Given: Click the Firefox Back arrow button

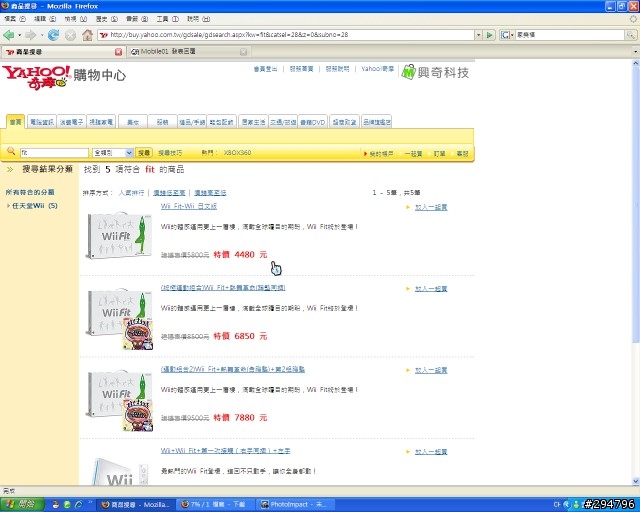Looking at the screenshot, I should tap(8, 35).
